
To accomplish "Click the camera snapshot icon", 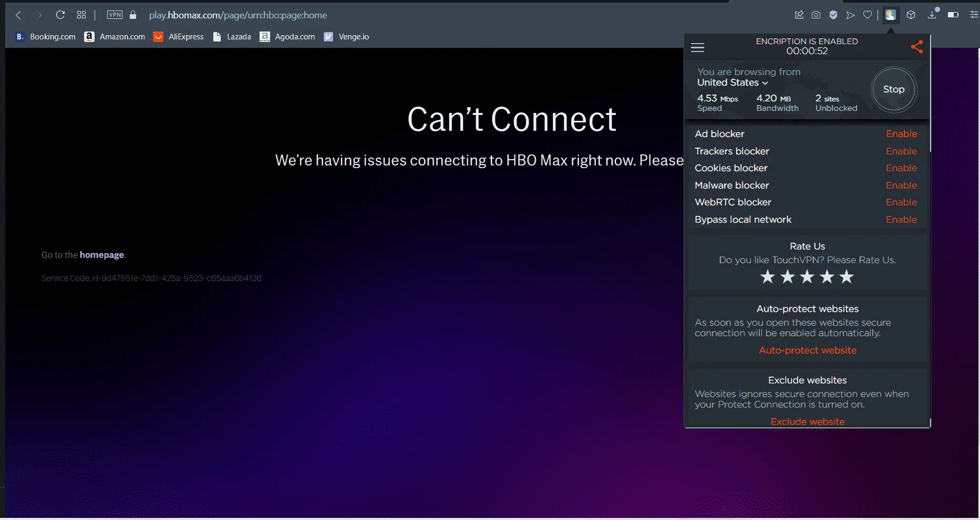I will [816, 15].
